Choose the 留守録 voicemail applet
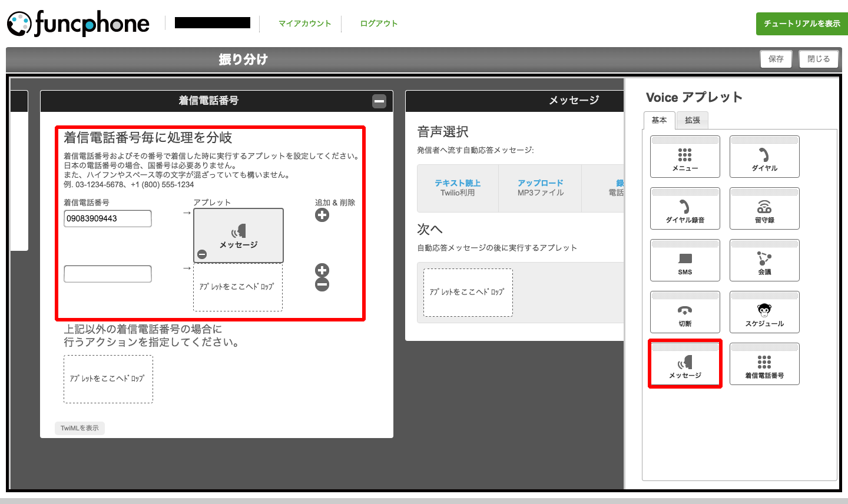The image size is (848, 504). pos(764,209)
